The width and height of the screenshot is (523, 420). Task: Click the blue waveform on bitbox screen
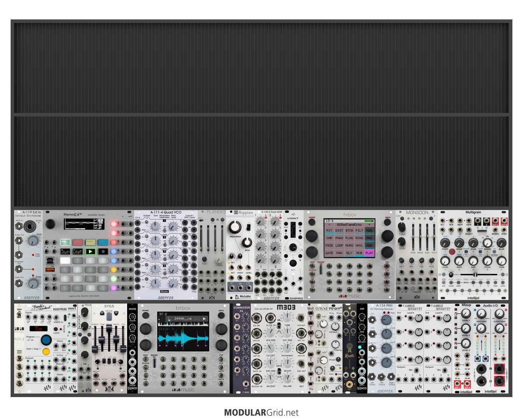pyautogui.click(x=183, y=338)
